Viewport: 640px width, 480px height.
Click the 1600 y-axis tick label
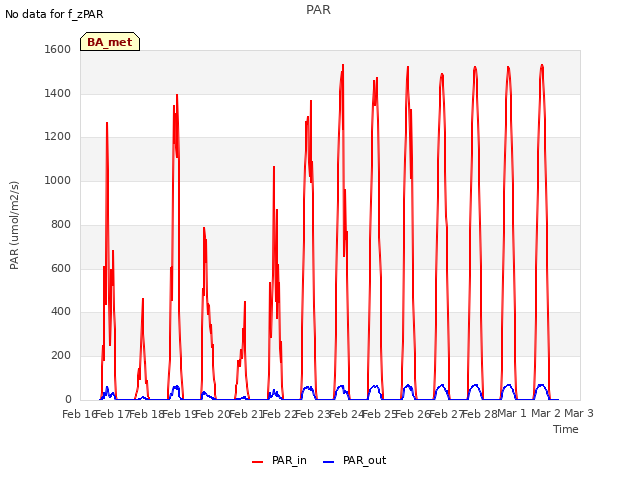[x=58, y=50]
